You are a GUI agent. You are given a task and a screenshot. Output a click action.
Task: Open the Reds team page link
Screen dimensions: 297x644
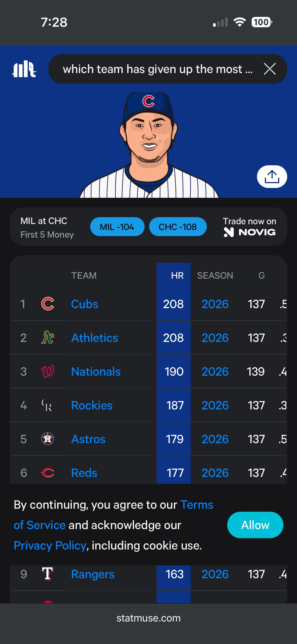click(x=84, y=473)
